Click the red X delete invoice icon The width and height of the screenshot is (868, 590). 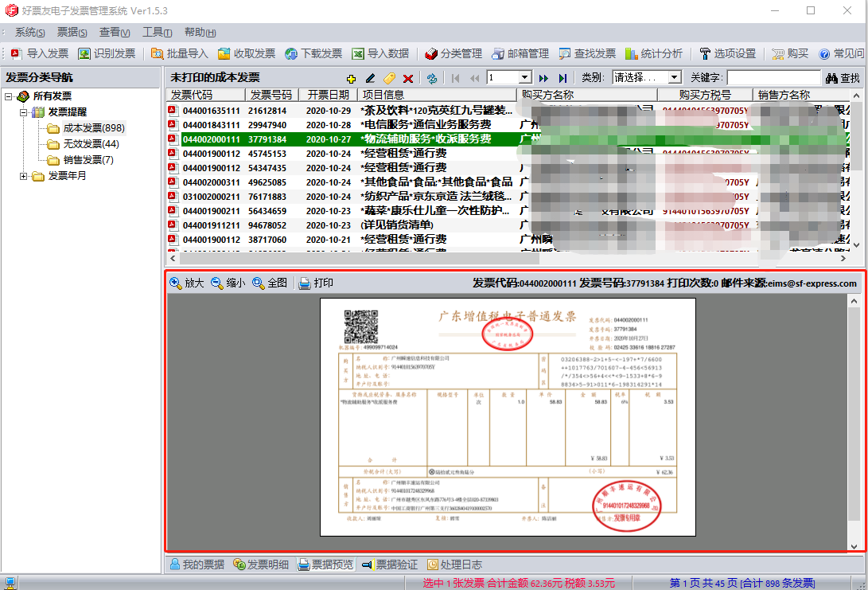click(x=408, y=78)
